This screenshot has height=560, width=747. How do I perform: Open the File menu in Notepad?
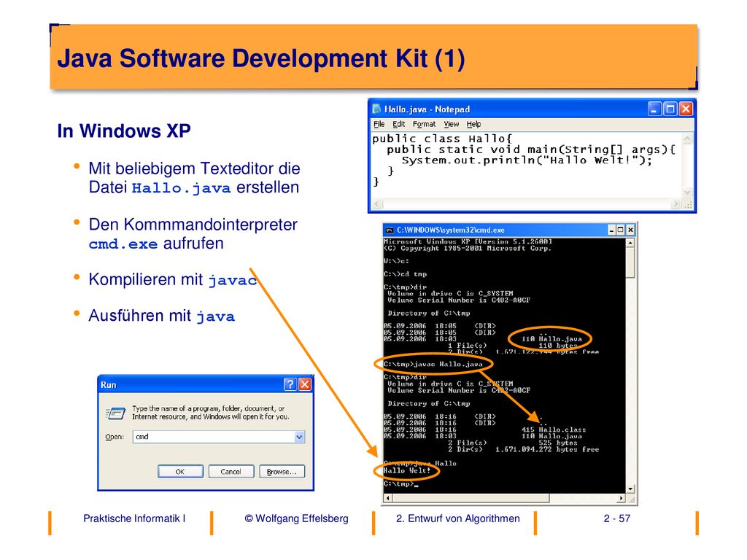click(379, 124)
